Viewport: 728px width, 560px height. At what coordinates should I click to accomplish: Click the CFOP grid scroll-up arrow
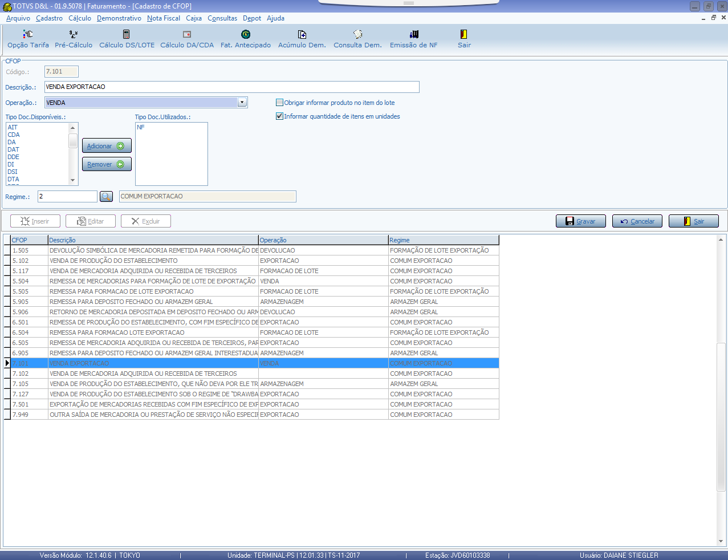721,240
